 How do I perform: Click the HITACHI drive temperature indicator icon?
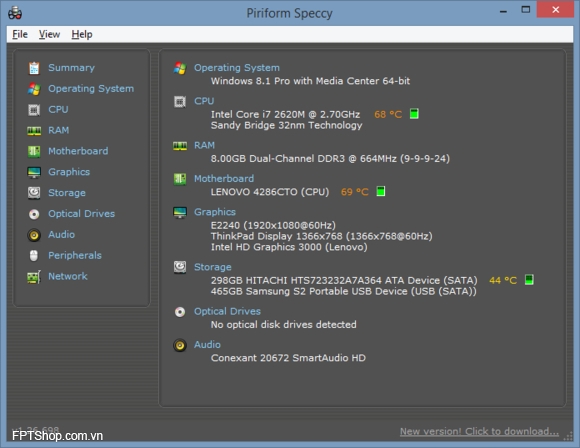pos(529,280)
